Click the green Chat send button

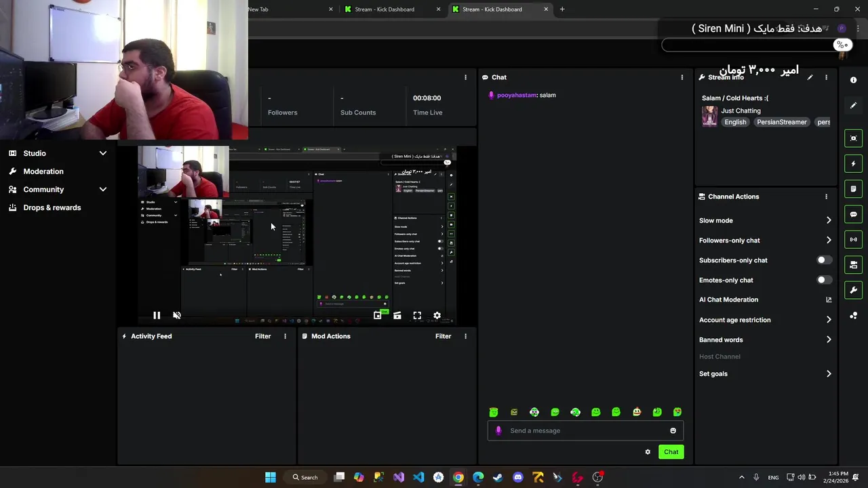click(x=671, y=452)
